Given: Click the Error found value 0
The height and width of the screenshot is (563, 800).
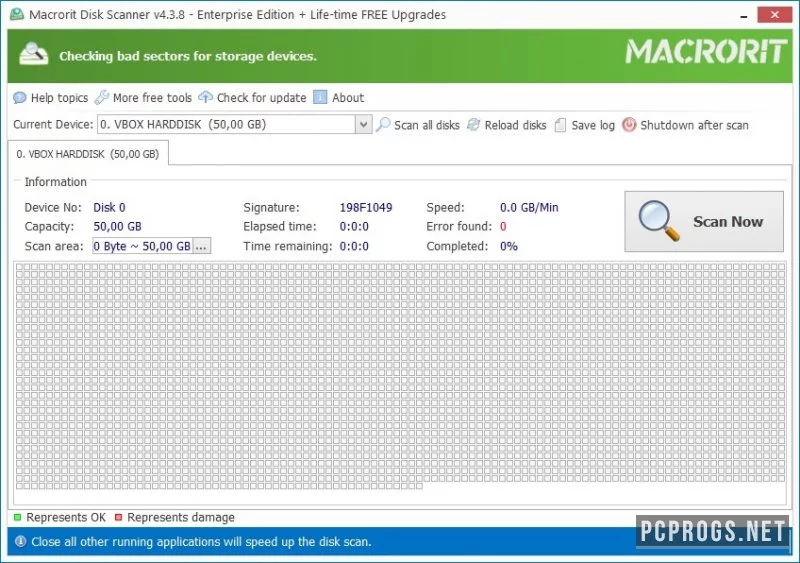Looking at the screenshot, I should (503, 226).
